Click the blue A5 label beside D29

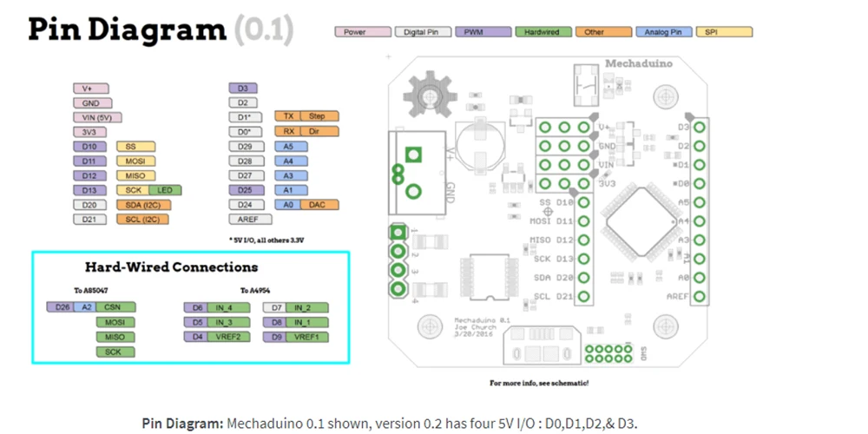(291, 147)
